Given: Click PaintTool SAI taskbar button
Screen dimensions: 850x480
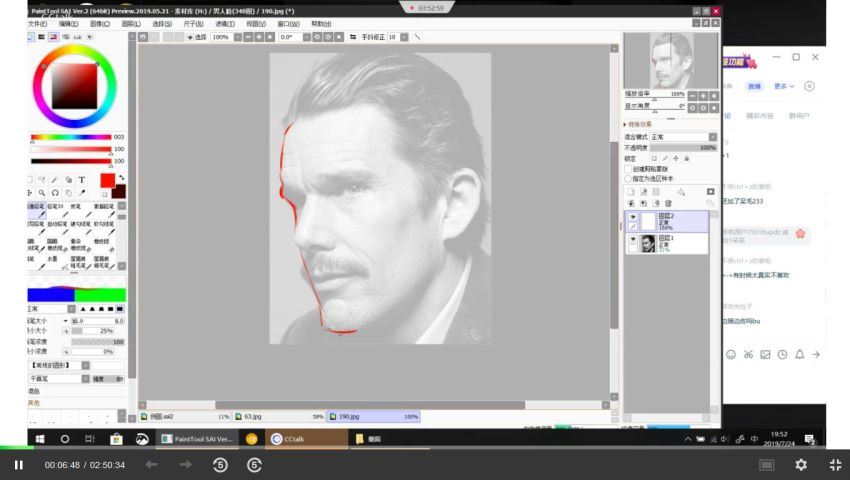Looking at the screenshot, I should 197,439.
